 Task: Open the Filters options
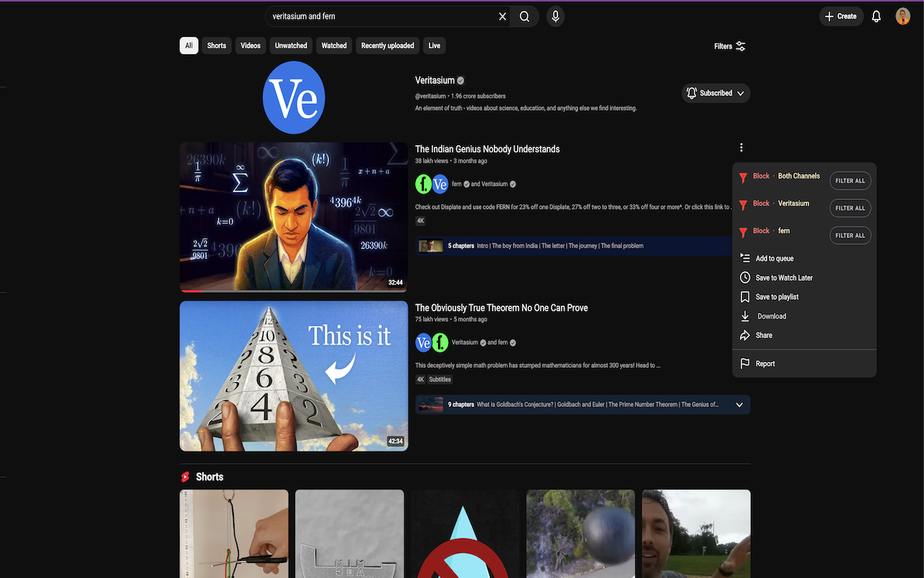point(730,46)
